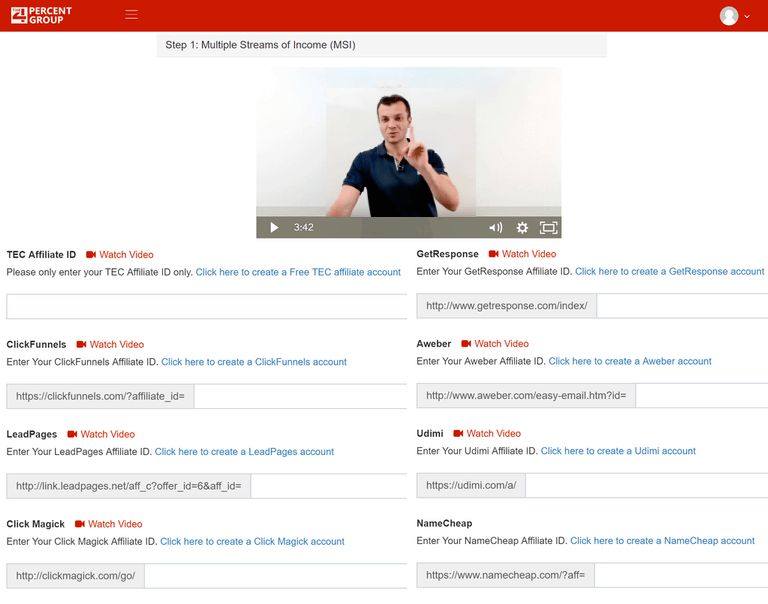768x604 pixels.
Task: Open Watch Video link for TEC Affiliate ID
Action: (126, 255)
